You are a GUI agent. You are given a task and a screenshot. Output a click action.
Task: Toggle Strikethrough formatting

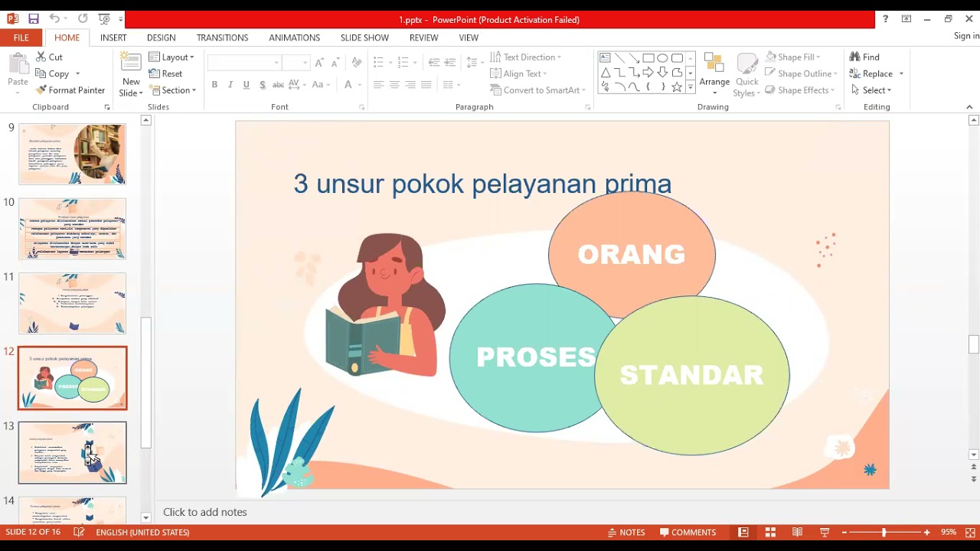pos(279,85)
